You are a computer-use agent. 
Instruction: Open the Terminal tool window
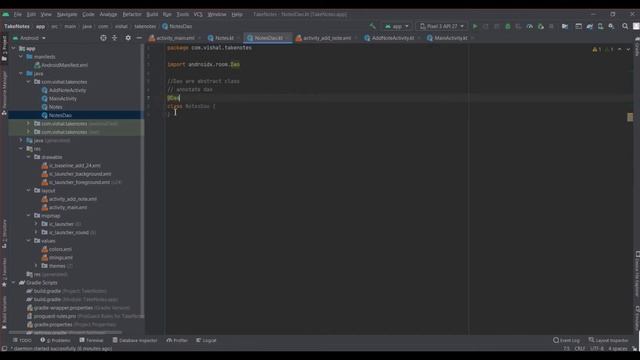click(x=91, y=340)
